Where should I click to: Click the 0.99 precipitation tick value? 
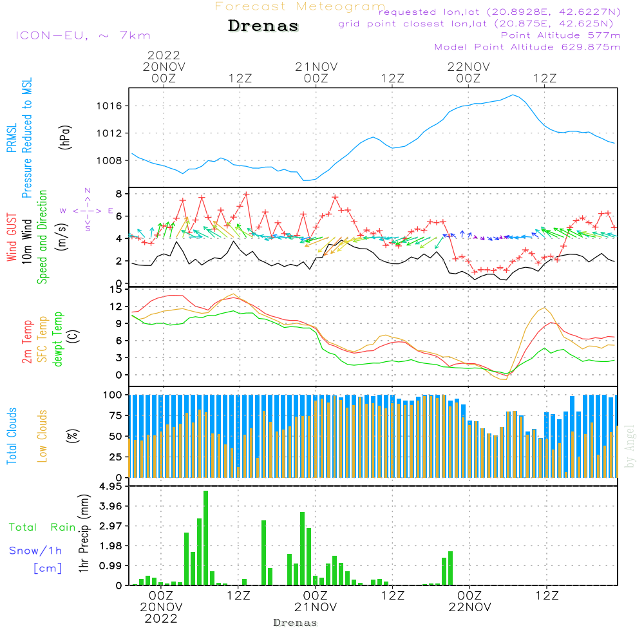pyautogui.click(x=111, y=566)
